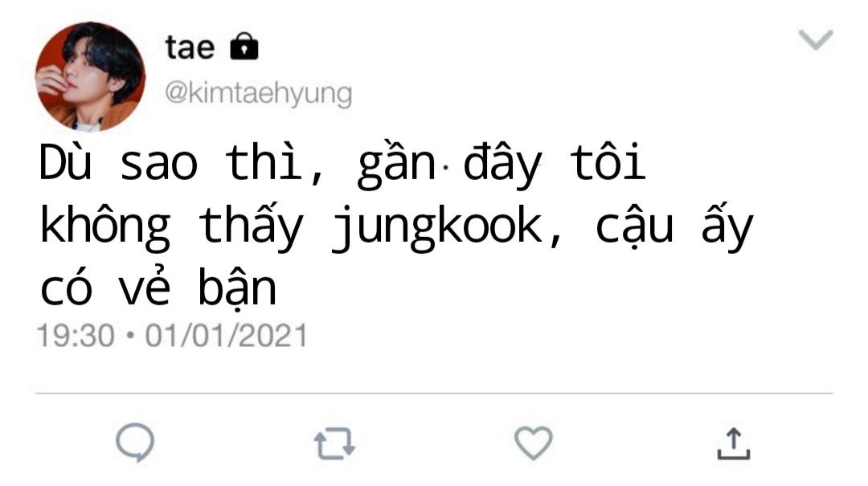Retweet this post using the arrows icon
Image resolution: width=868 pixels, height=486 pixels.
[x=334, y=443]
